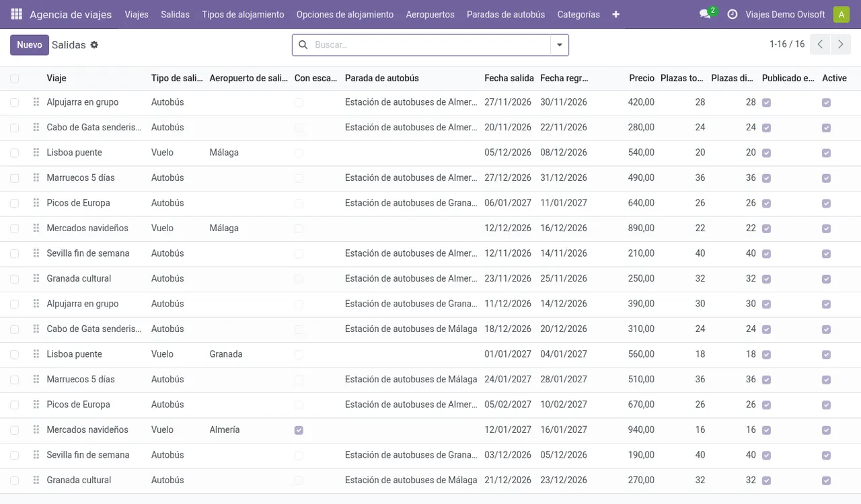This screenshot has height=504, width=861.
Task: Click drag handle of Marruecos 5 días 510,00 row
Action: click(x=36, y=380)
